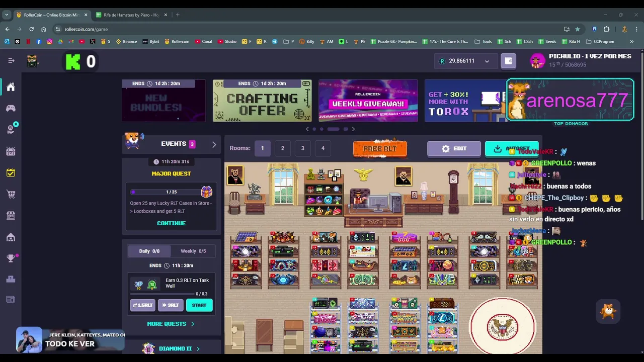Open the X (Twitter) bookmark icon
The width and height of the screenshot is (644, 362).
93,41
